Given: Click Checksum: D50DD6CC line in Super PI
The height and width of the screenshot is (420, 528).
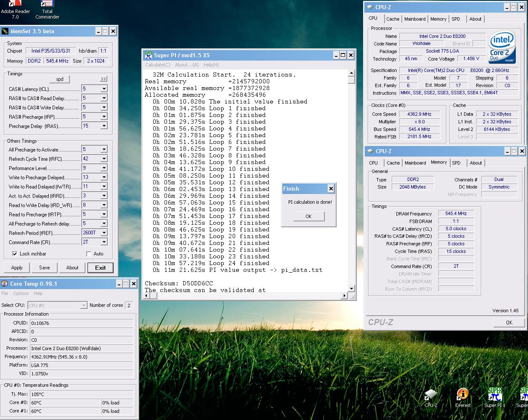Looking at the screenshot, I should coord(179,283).
